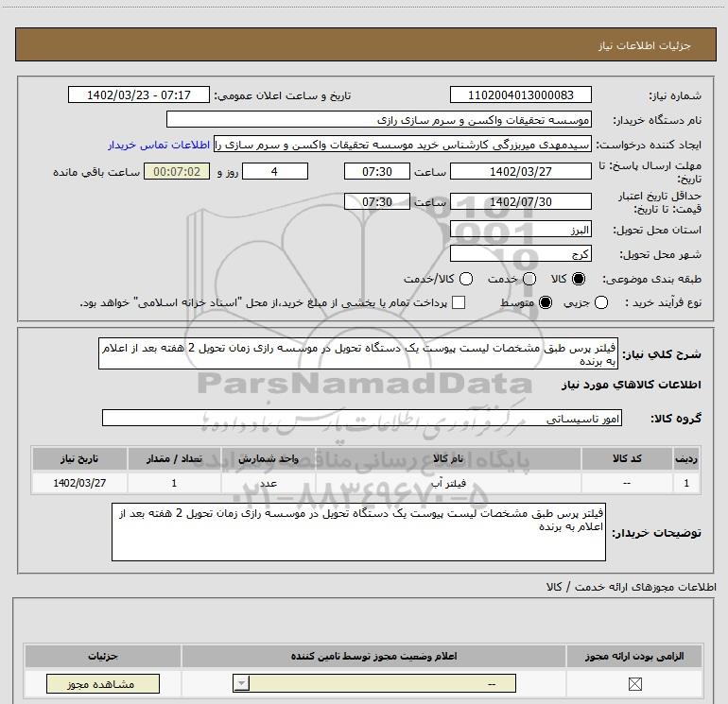Click the response deadline time 07:30 field
Viewport: 728px width, 704px height.
tap(377, 171)
